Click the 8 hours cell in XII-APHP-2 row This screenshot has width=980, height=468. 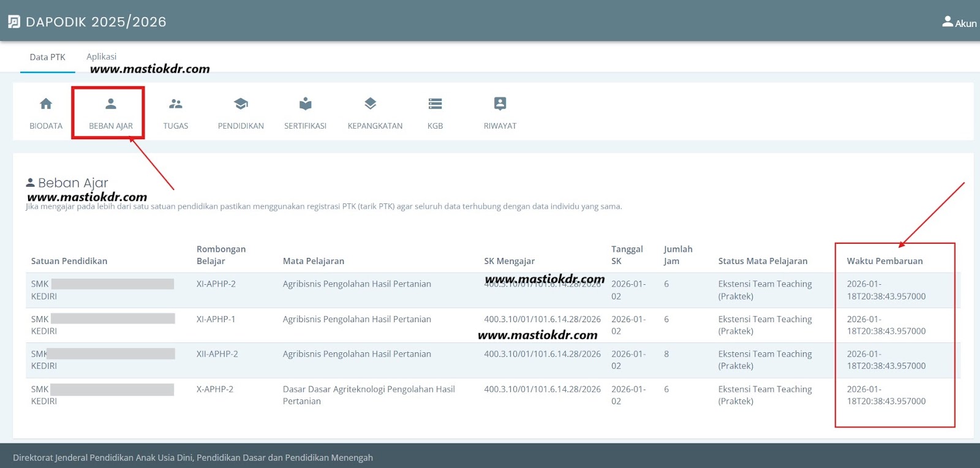(666, 354)
